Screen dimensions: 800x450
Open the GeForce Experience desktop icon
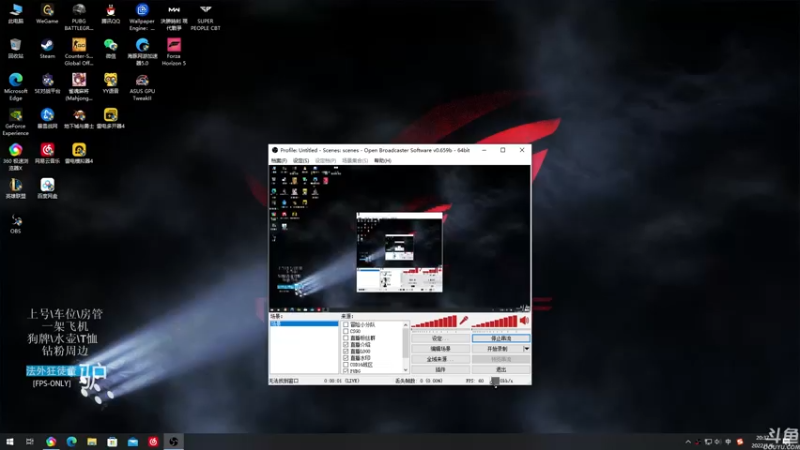pyautogui.click(x=15, y=122)
